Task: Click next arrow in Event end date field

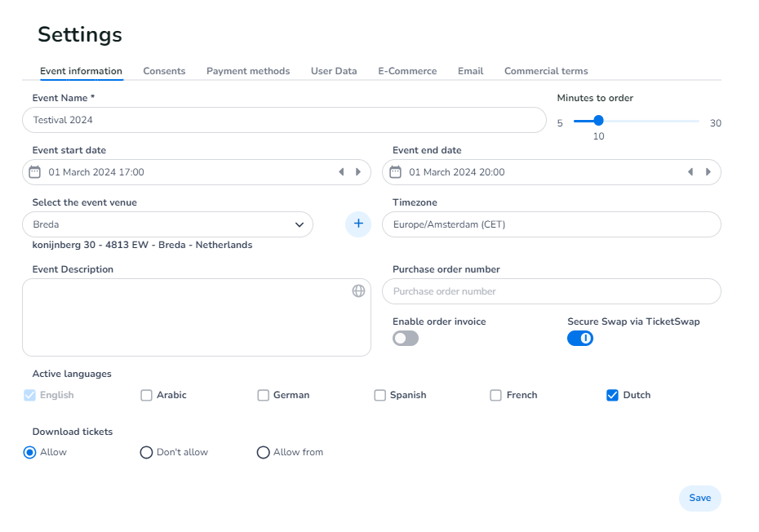Action: coord(708,172)
